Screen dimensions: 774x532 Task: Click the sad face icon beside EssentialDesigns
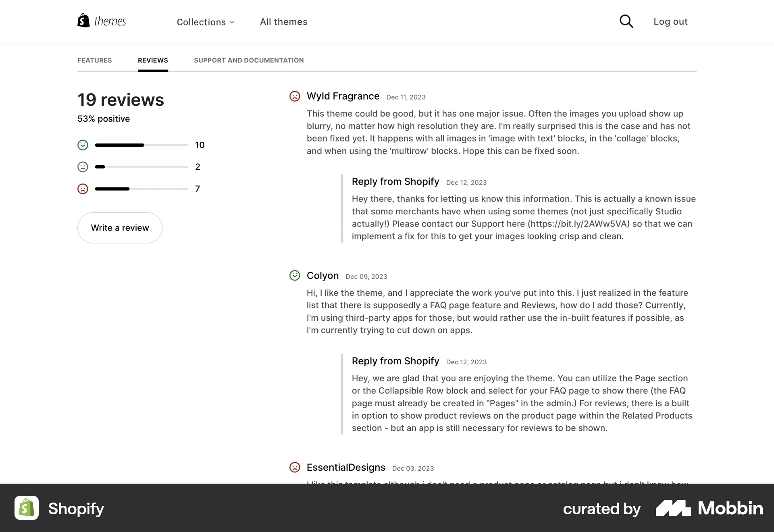click(295, 468)
